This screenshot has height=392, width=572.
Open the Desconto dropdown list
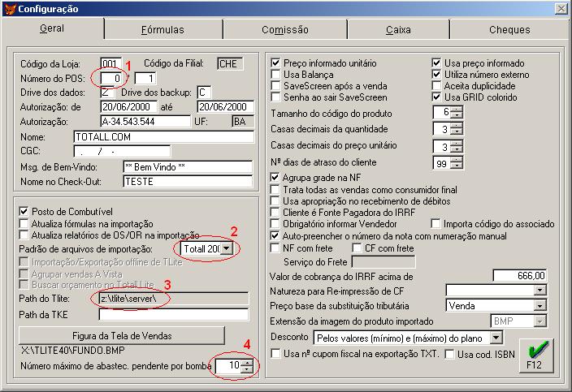496,338
